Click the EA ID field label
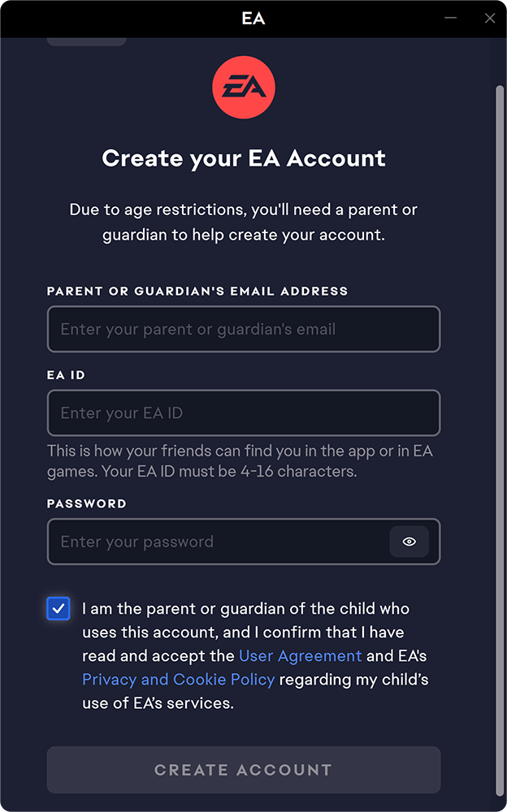This screenshot has width=507, height=812. click(x=66, y=375)
